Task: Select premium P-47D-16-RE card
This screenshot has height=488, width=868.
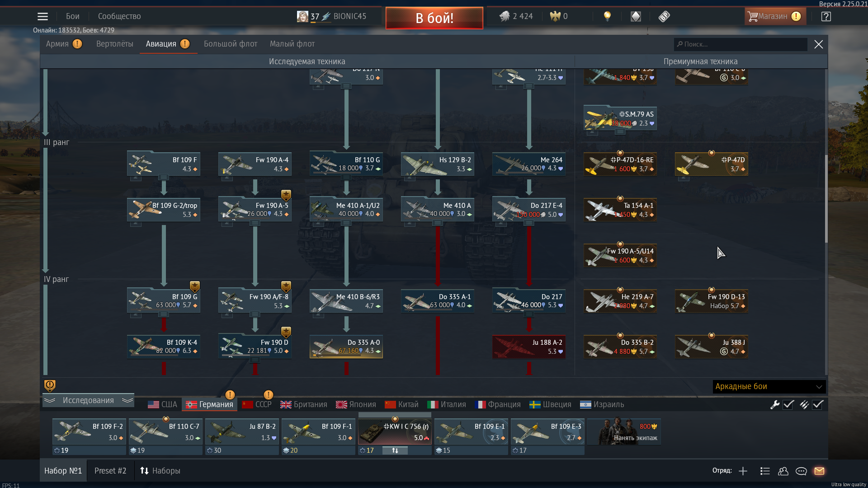Action: coord(620,164)
